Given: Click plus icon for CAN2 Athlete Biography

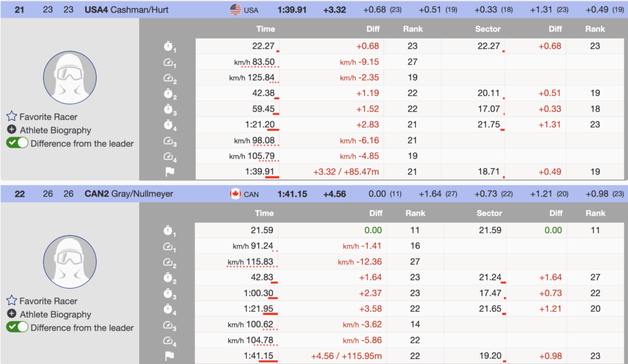Looking at the screenshot, I should pyautogui.click(x=12, y=314).
